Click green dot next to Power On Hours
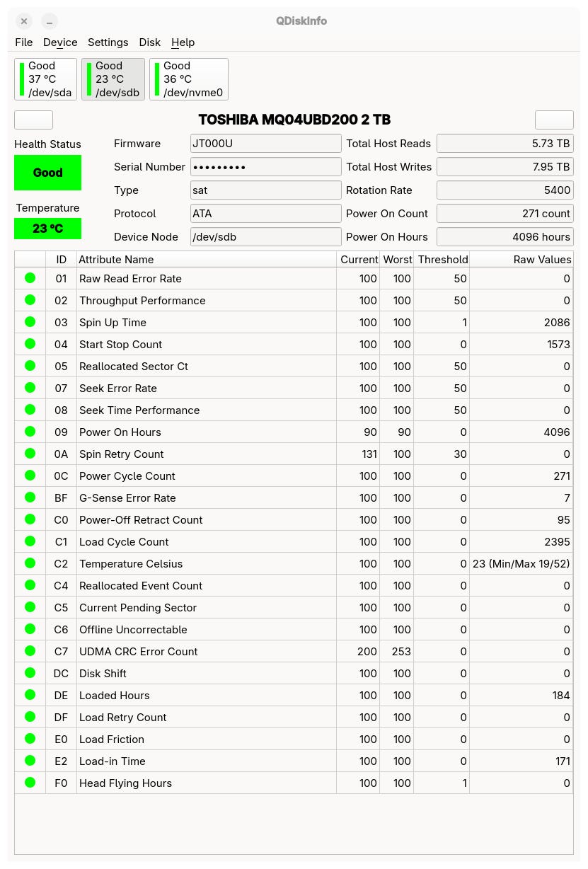588x869 pixels. tap(30, 432)
